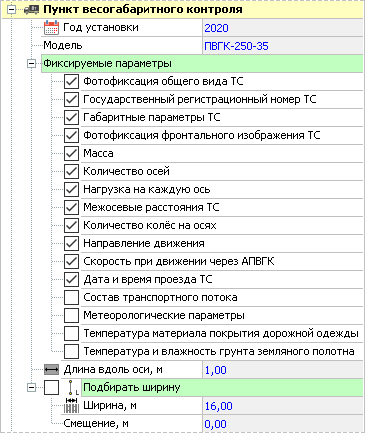
Task: Click the truck icon beside Пункт весогабаритного контроля
Action: [32, 10]
